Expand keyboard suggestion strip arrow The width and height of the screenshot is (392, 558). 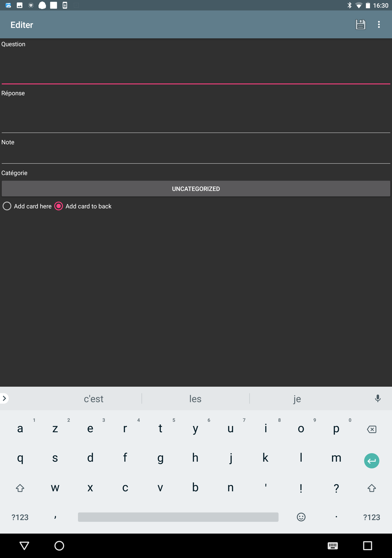(x=4, y=398)
